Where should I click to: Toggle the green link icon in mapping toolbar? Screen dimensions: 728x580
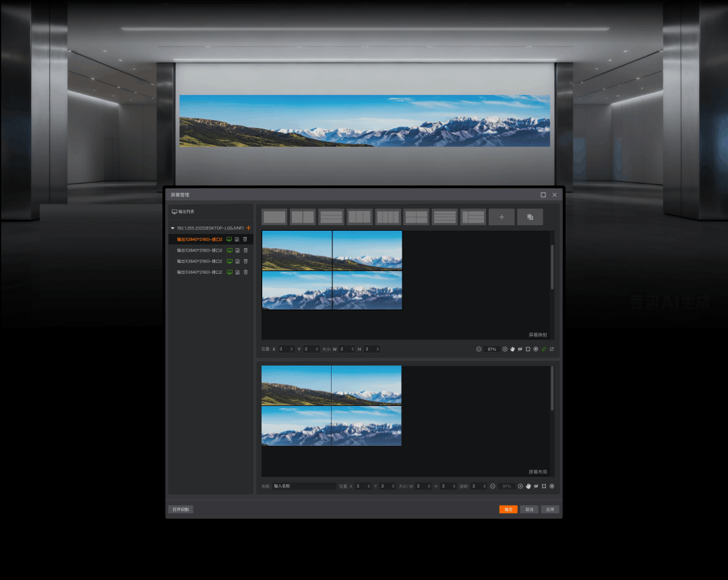(x=544, y=349)
